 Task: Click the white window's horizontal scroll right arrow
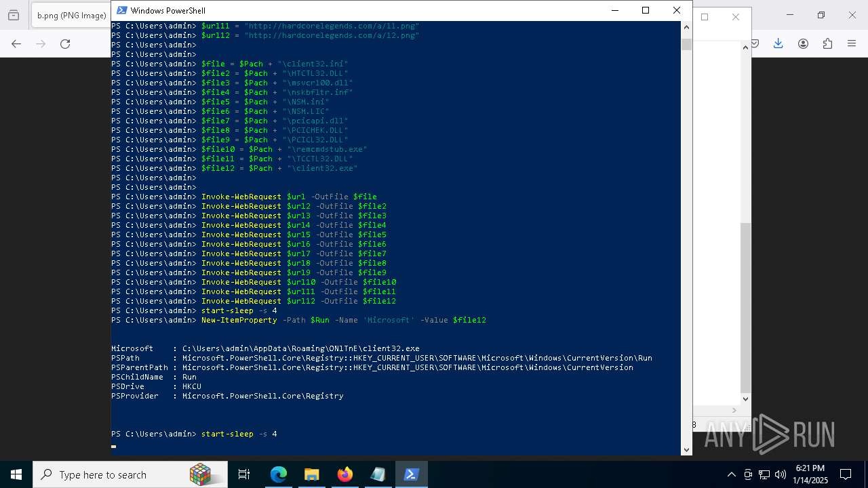click(734, 410)
